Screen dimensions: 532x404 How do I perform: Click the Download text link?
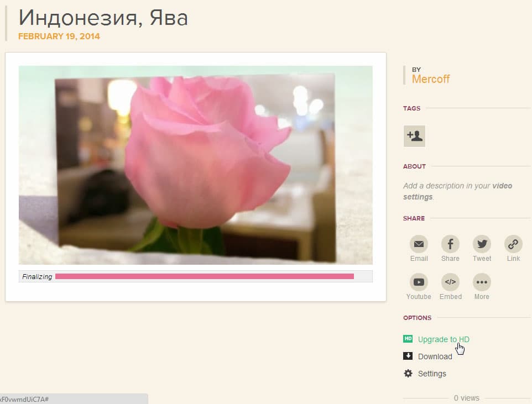pyautogui.click(x=435, y=356)
